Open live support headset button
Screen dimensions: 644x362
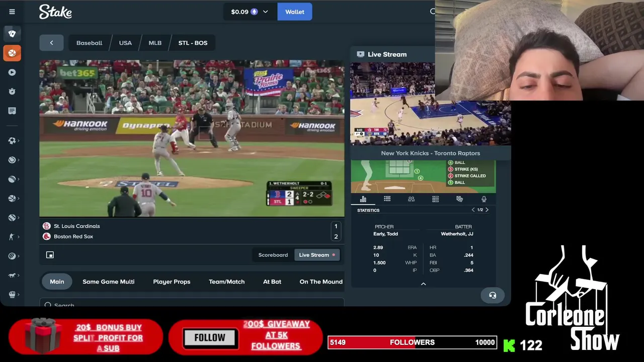(493, 295)
